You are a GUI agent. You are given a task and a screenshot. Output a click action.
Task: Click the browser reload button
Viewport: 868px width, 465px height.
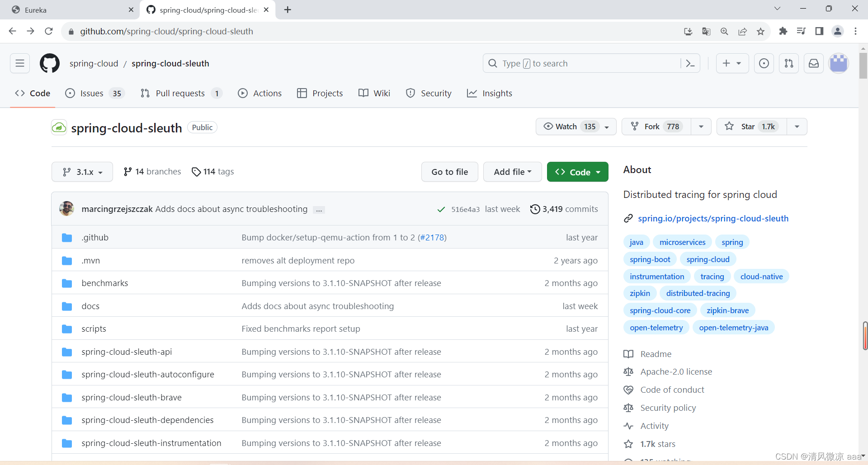49,31
